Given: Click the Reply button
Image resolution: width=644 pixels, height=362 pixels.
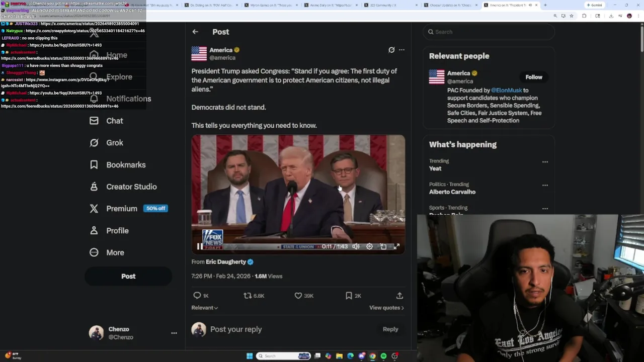Looking at the screenshot, I should coord(390,329).
